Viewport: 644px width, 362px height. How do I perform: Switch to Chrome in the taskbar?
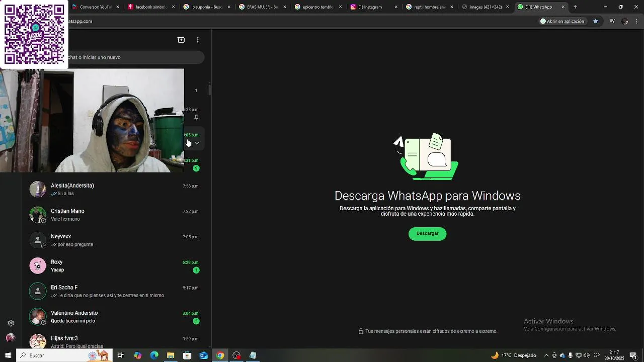coord(220,355)
